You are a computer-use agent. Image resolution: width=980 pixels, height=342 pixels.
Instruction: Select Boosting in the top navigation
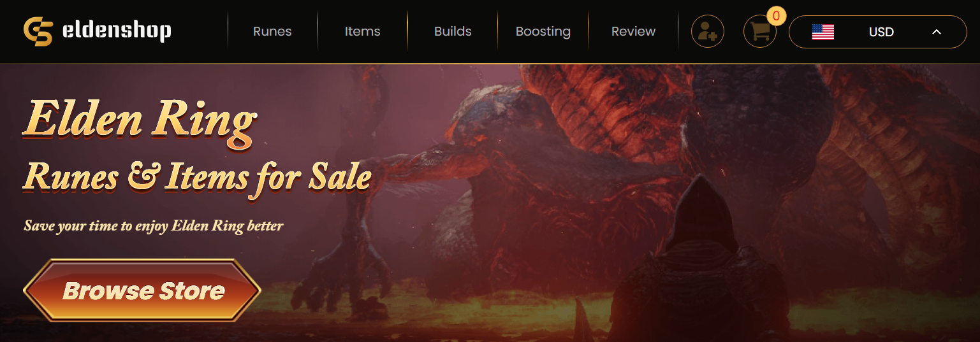(543, 31)
